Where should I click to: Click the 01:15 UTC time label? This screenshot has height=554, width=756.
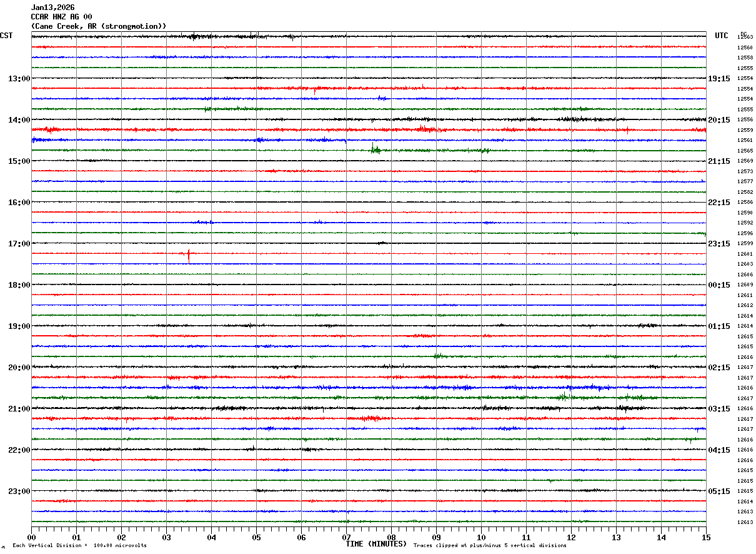(719, 326)
